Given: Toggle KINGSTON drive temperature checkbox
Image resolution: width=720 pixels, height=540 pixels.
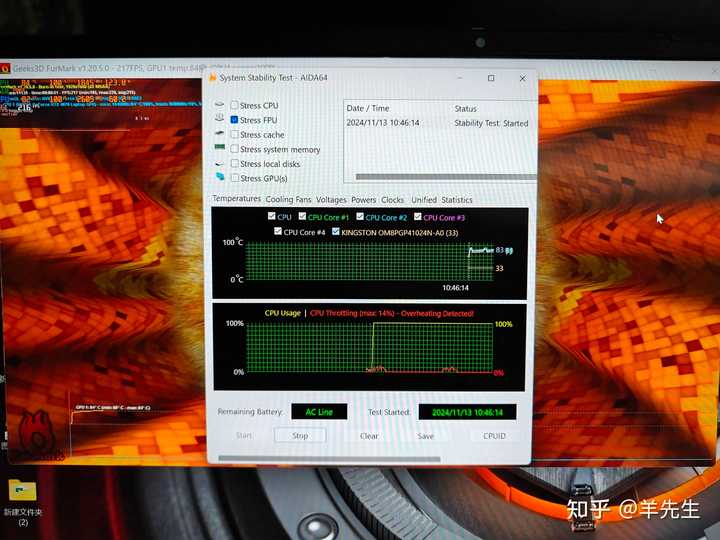Looking at the screenshot, I should pos(336,231).
